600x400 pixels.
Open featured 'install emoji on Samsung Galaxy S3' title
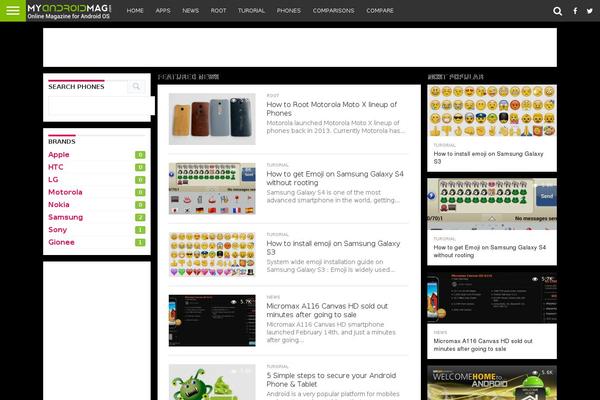[333, 248]
